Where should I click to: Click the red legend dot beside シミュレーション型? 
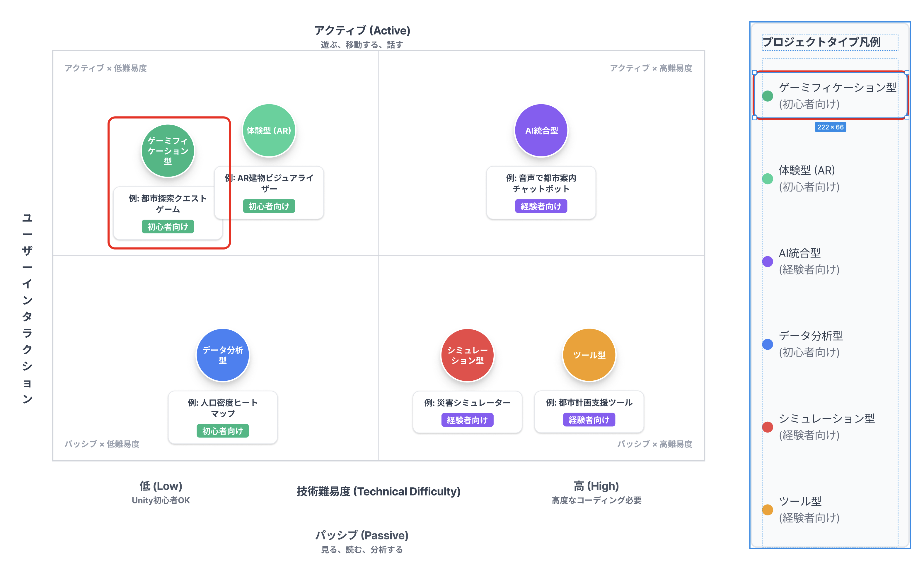click(x=768, y=427)
